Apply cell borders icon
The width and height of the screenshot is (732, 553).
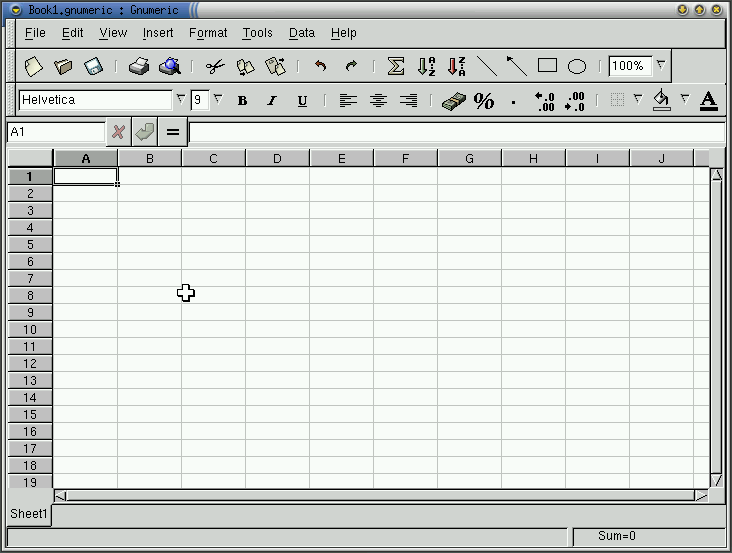coord(617,99)
